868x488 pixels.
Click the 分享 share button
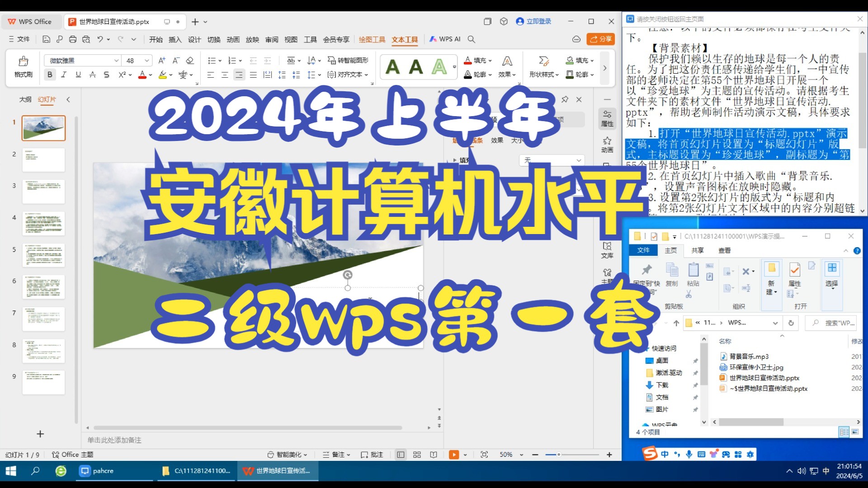click(x=601, y=39)
